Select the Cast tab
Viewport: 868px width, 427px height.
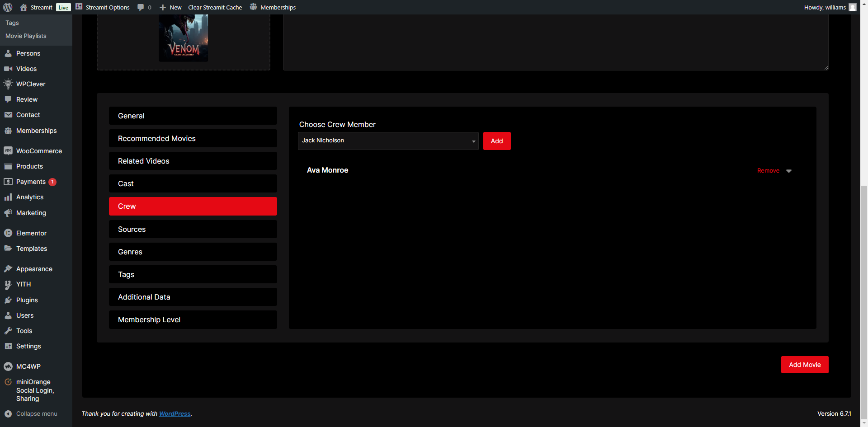(x=193, y=183)
